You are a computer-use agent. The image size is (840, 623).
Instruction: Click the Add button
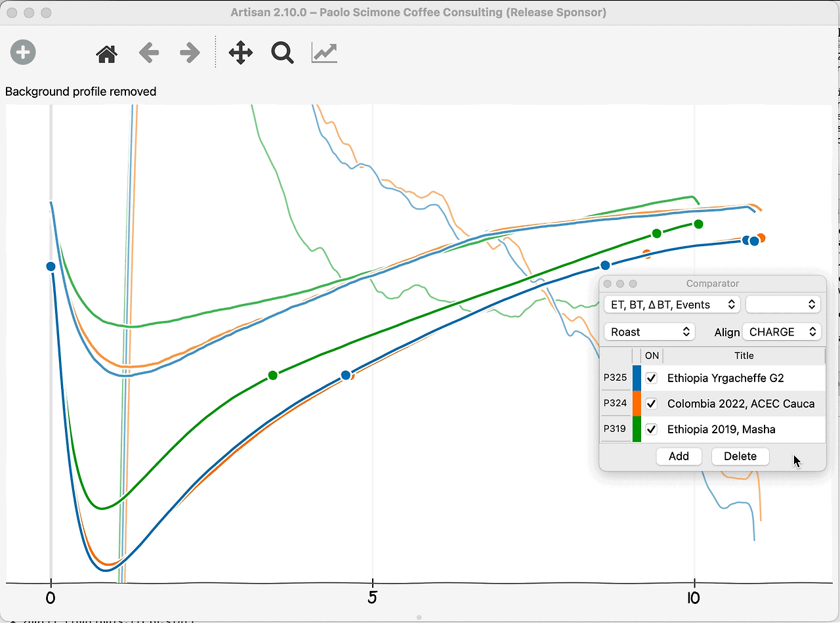point(679,456)
